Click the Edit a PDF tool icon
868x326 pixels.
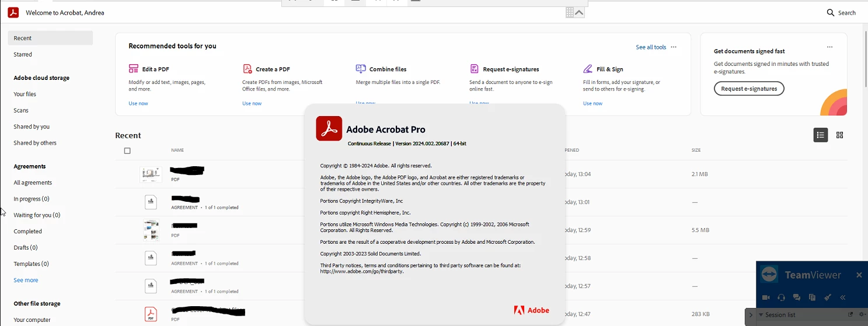[x=134, y=69]
